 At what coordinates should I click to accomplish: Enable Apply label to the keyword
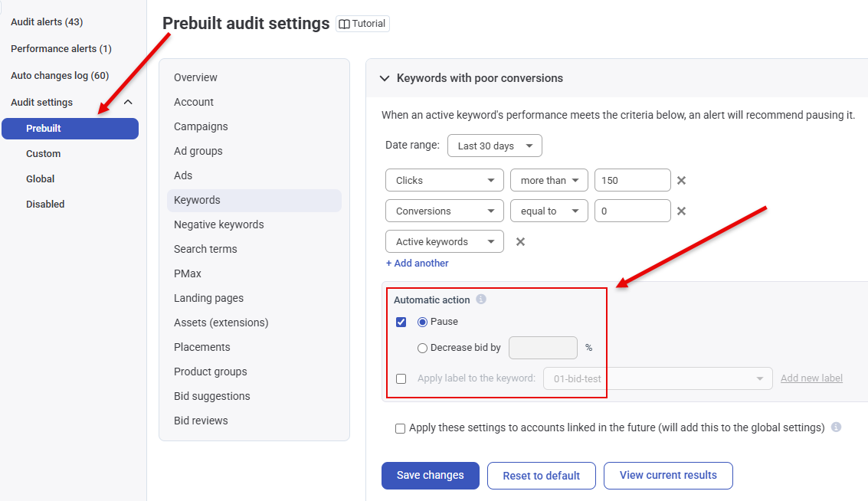pyautogui.click(x=401, y=378)
